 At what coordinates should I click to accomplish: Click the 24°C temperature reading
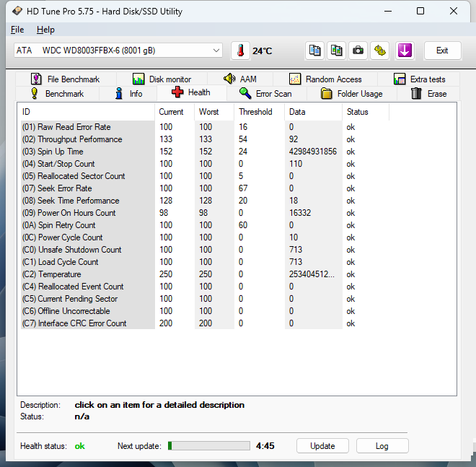(x=263, y=51)
